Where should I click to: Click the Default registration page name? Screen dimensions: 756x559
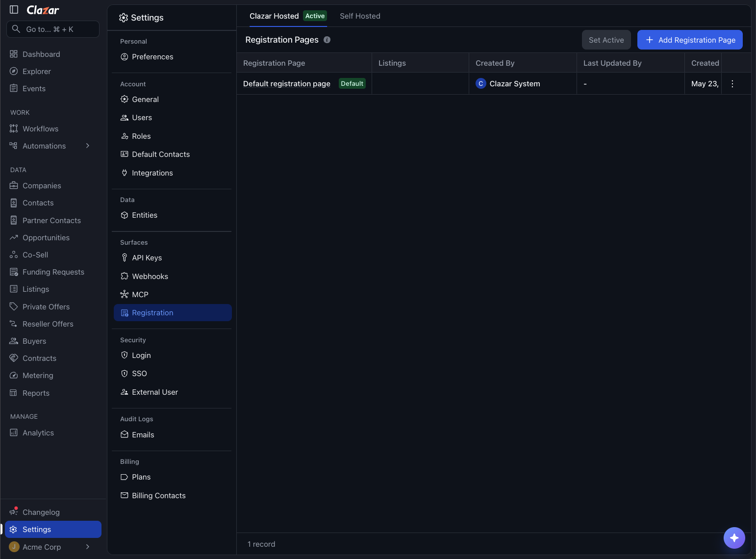[287, 84]
